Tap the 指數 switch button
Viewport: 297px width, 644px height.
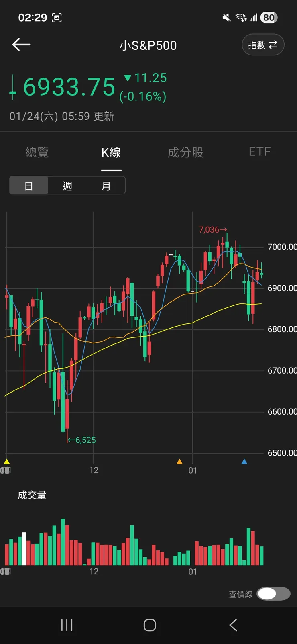tap(263, 45)
